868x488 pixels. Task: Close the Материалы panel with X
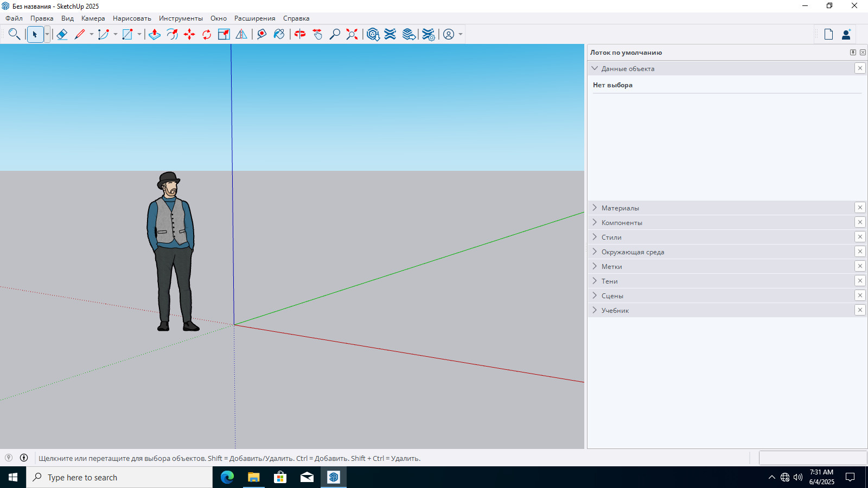coord(860,208)
